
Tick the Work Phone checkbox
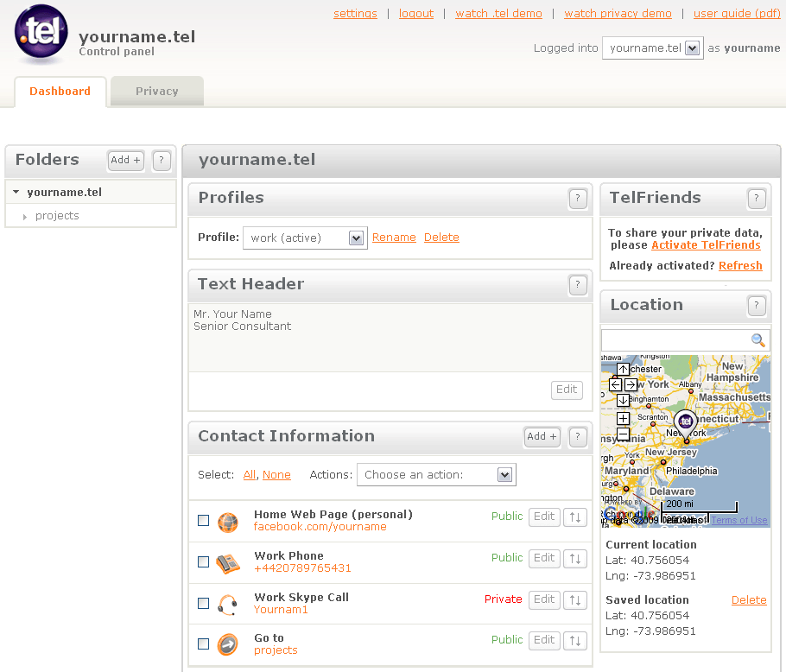(204, 562)
